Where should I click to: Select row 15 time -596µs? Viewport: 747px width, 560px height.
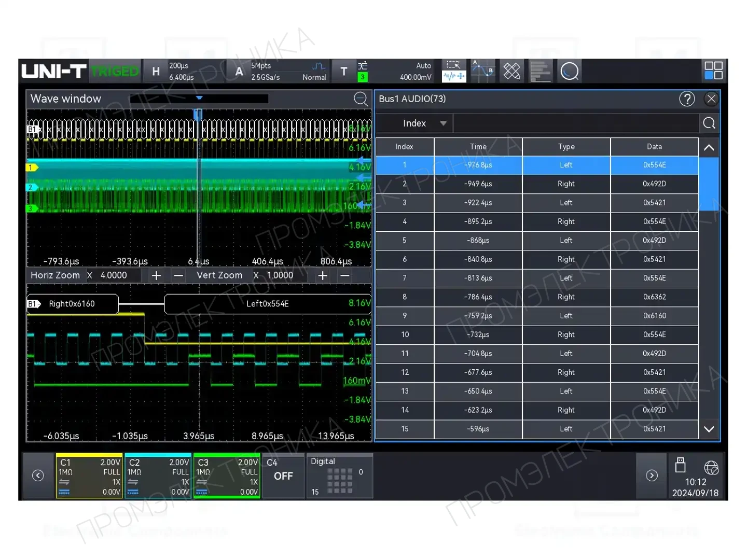pyautogui.click(x=537, y=429)
